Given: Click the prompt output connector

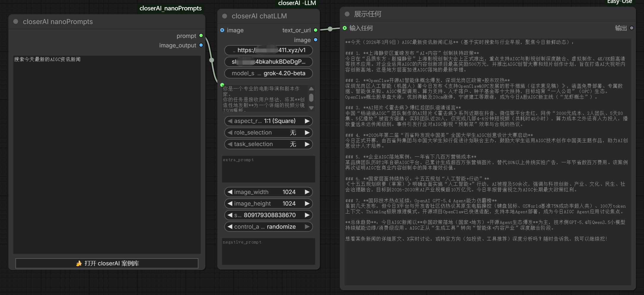Looking at the screenshot, I should tap(201, 36).
